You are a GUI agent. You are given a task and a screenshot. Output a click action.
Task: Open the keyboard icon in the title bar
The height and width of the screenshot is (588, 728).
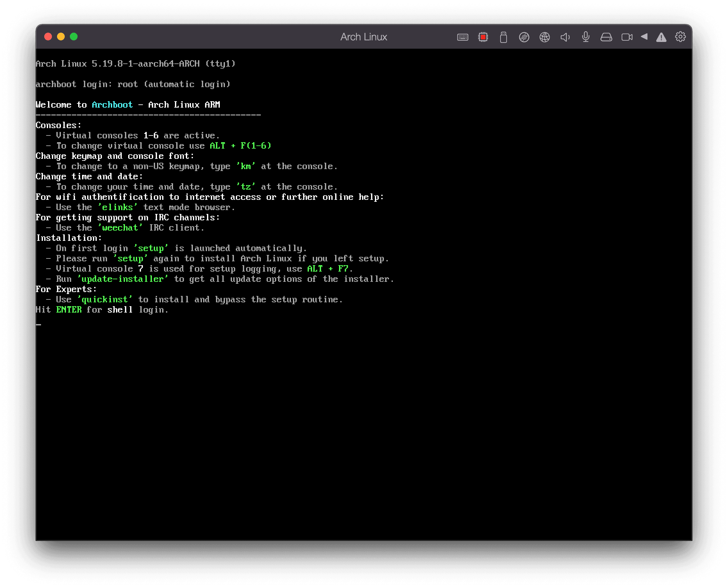coord(462,37)
